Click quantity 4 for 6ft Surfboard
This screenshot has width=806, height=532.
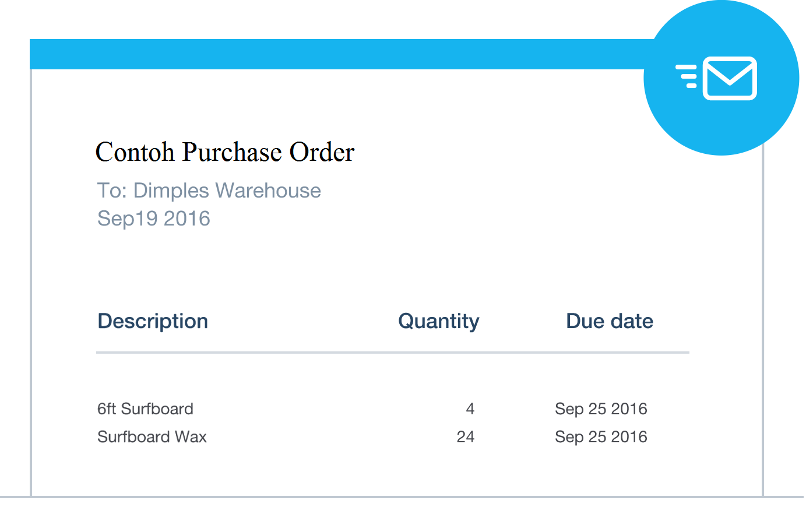[470, 409]
